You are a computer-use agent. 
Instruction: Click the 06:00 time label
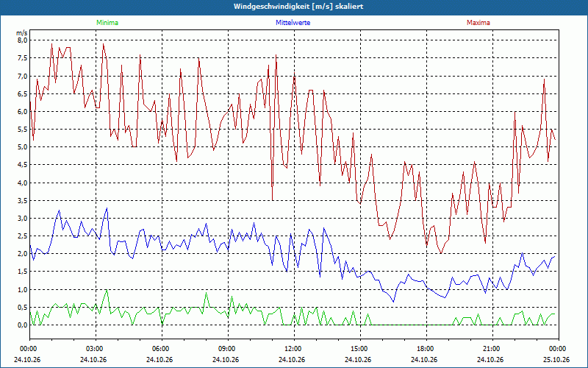click(160, 349)
